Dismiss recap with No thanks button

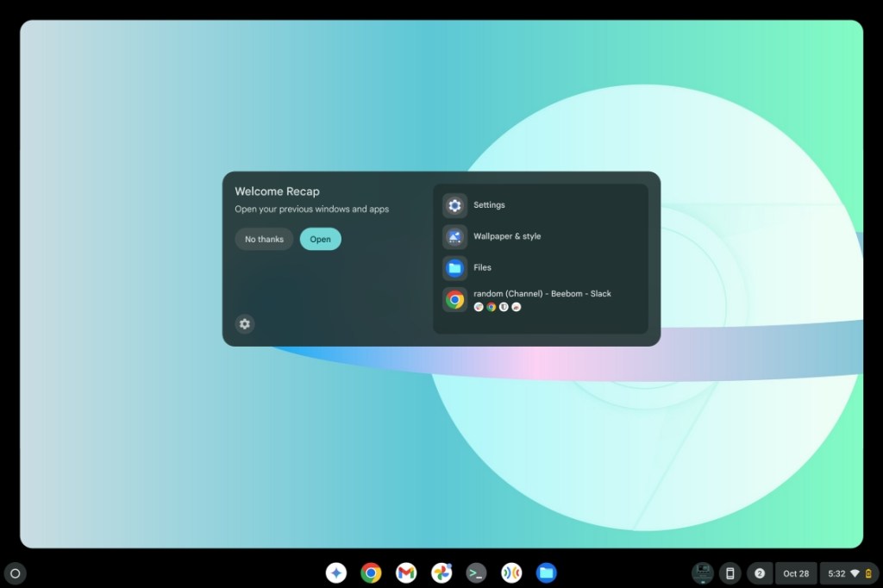pyautogui.click(x=264, y=239)
